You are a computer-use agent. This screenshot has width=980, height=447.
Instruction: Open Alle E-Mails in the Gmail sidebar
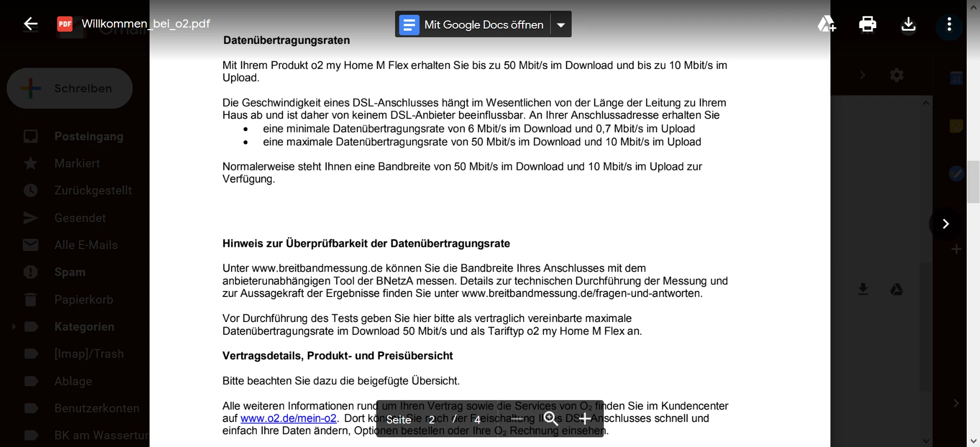(86, 245)
